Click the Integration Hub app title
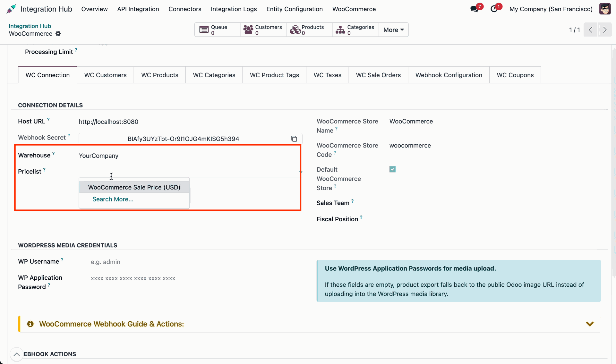The width and height of the screenshot is (616, 364). [46, 9]
